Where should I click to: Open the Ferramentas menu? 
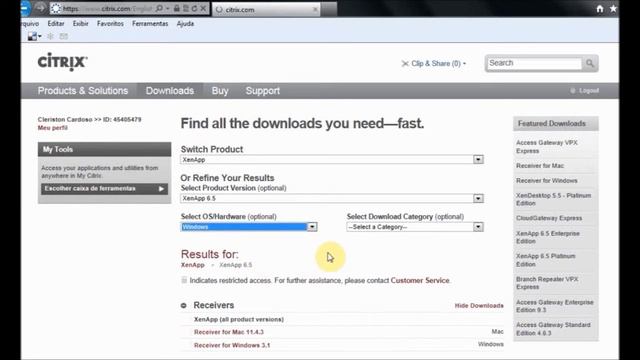[150, 24]
